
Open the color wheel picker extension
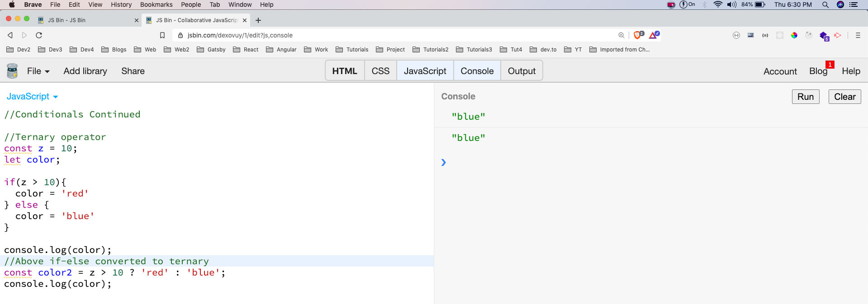(794, 35)
